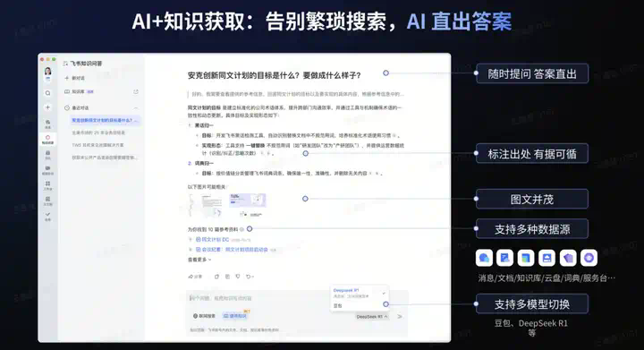Select DeepSeek R1 in model popup
The image size is (644, 350).
click(x=359, y=293)
